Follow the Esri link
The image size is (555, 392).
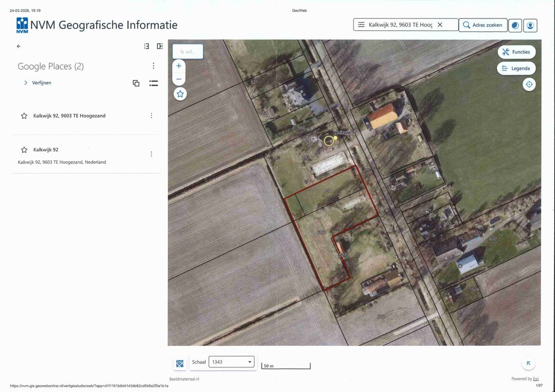(x=535, y=379)
